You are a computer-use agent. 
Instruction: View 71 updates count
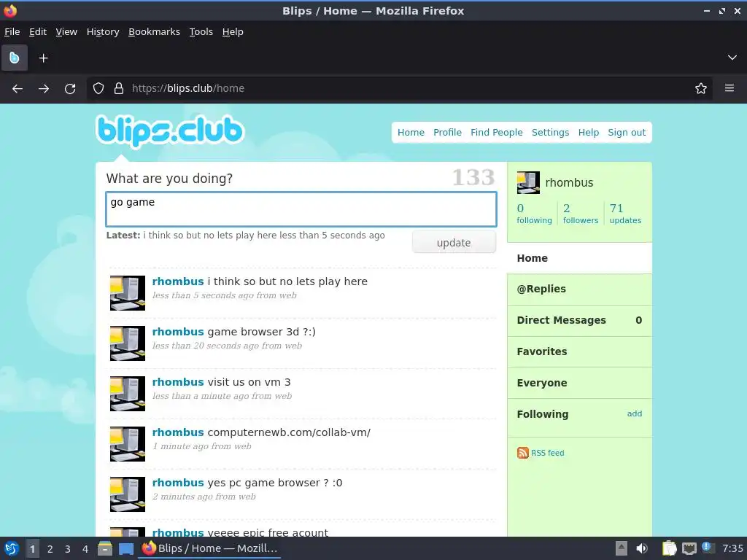pyautogui.click(x=625, y=214)
